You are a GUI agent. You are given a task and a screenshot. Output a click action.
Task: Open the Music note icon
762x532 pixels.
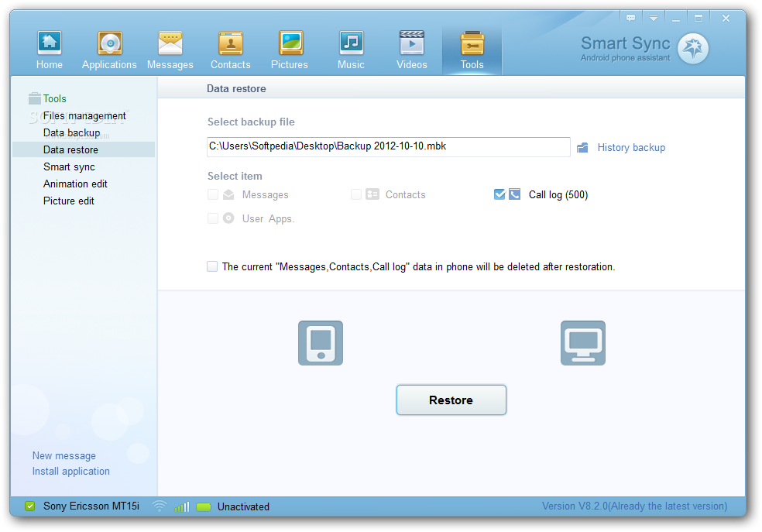tap(351, 43)
